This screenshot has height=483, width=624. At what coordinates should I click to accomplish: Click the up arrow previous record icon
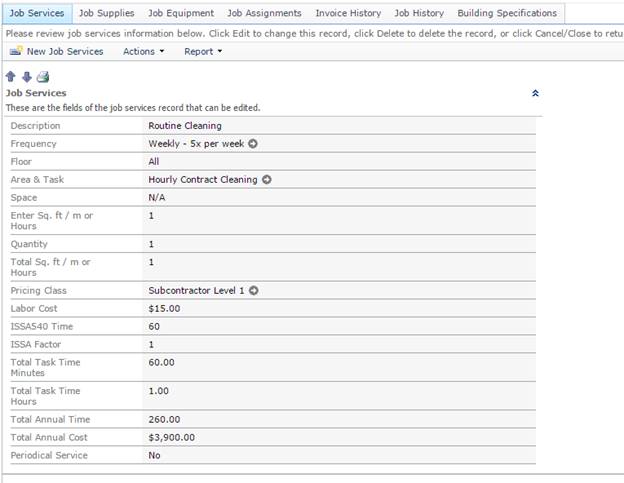[x=11, y=77]
